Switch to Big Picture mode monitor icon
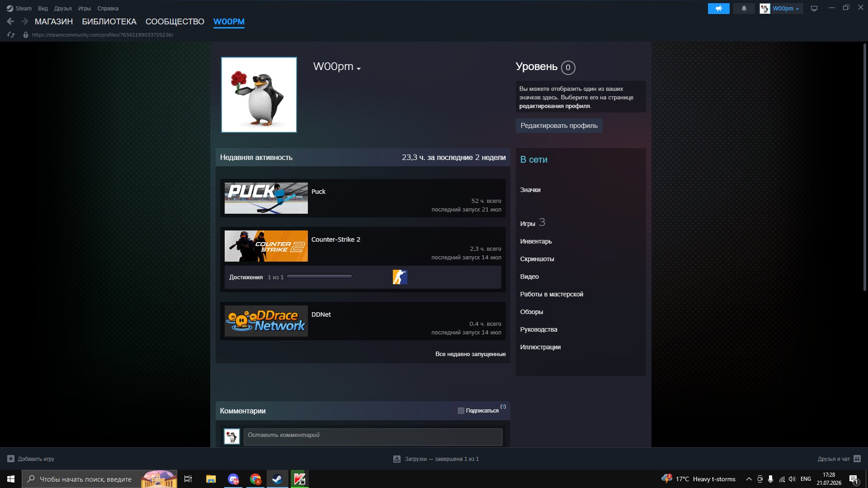Image resolution: width=868 pixels, height=488 pixels. pyautogui.click(x=814, y=8)
